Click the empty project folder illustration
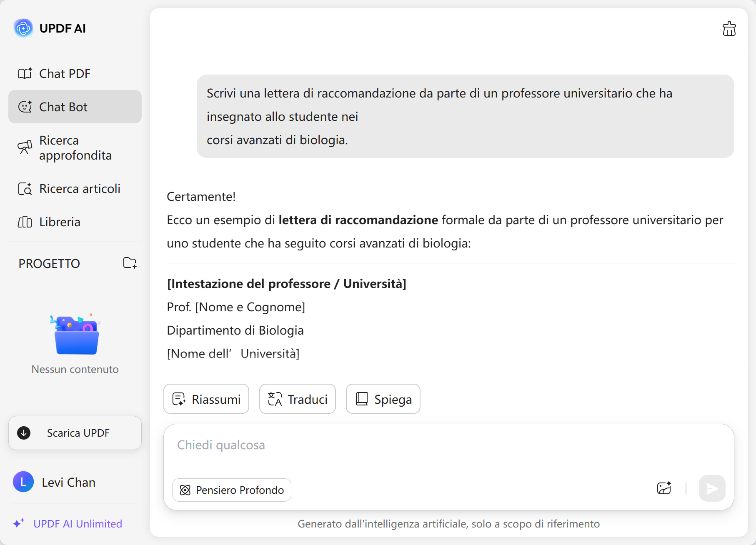 [75, 335]
